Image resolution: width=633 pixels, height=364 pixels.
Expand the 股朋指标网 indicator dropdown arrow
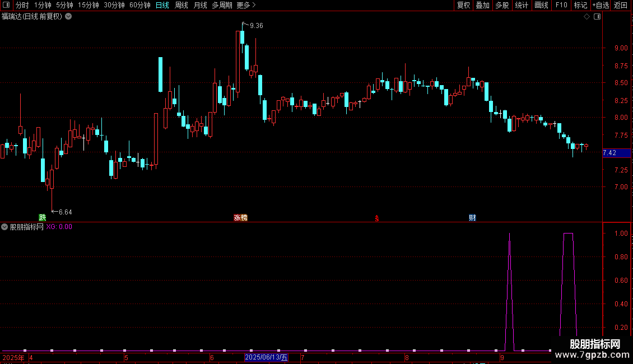pos(4,227)
